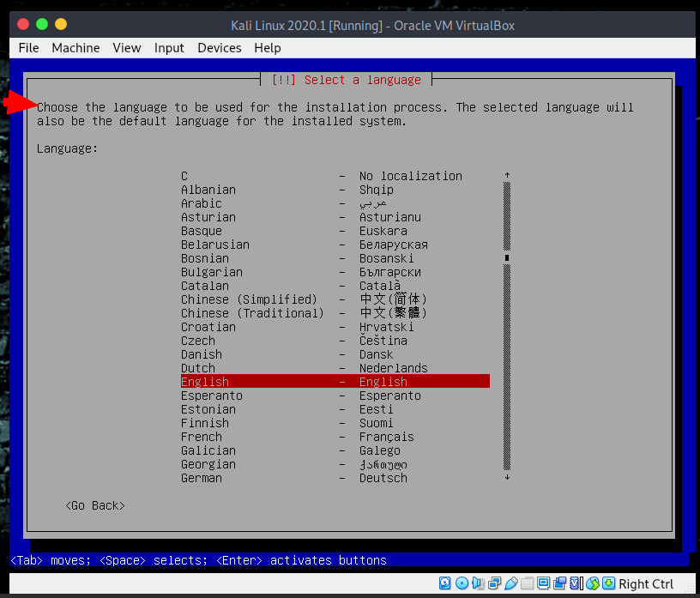Click the display status icon
The height and width of the screenshot is (598, 700).
pos(543,583)
